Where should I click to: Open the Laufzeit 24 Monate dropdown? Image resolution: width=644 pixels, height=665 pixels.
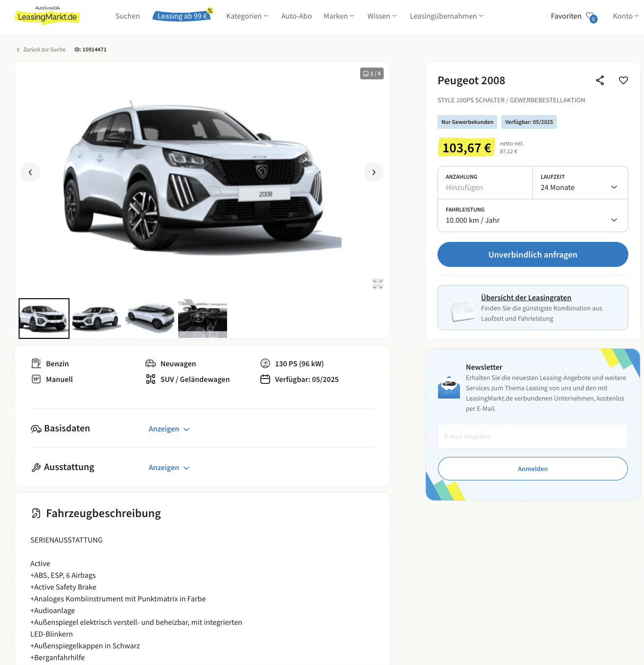pos(580,183)
